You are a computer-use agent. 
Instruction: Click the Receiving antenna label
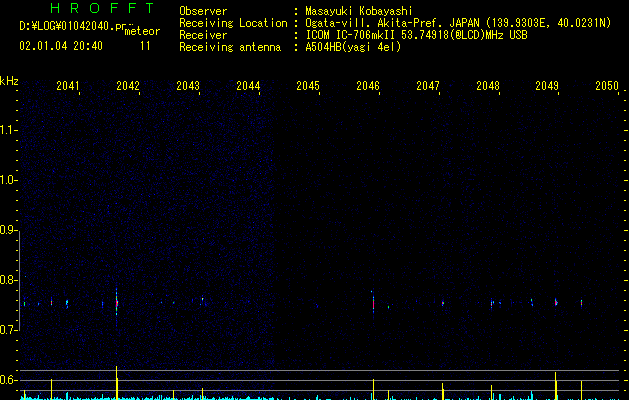[x=230, y=47]
